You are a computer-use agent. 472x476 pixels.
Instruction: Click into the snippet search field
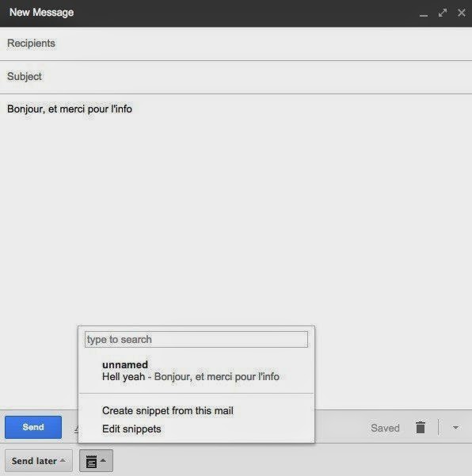click(x=196, y=340)
